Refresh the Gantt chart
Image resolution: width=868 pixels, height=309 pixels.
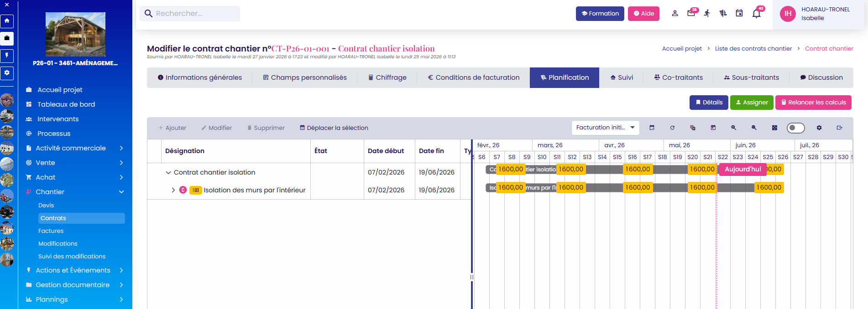pos(672,128)
